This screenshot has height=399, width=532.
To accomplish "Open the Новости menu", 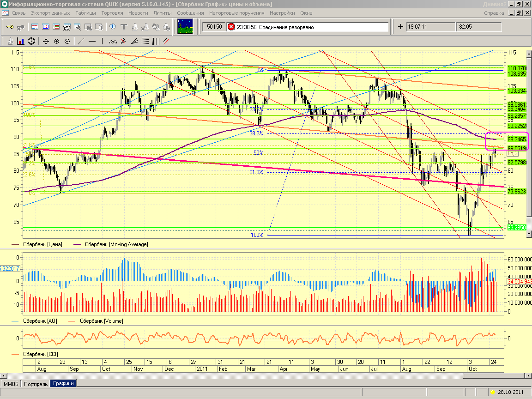I will coord(138,13).
